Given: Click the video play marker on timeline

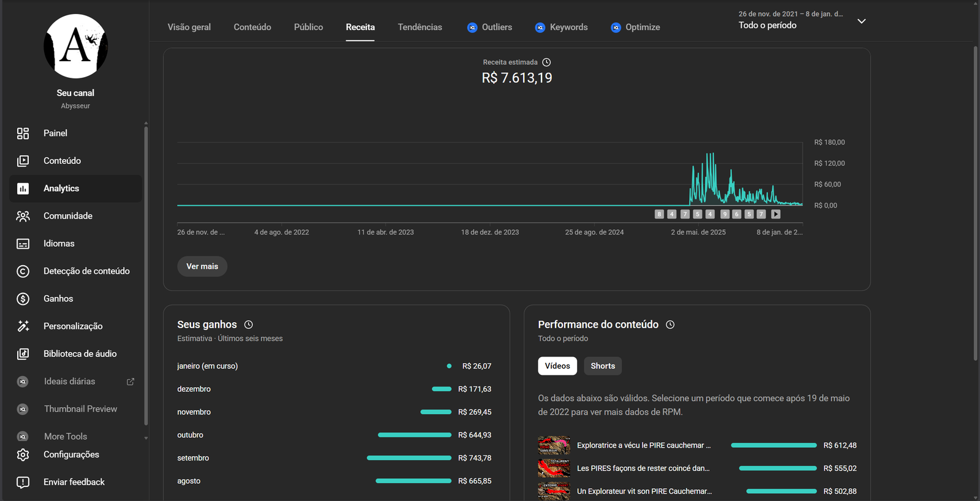Looking at the screenshot, I should pos(775,214).
